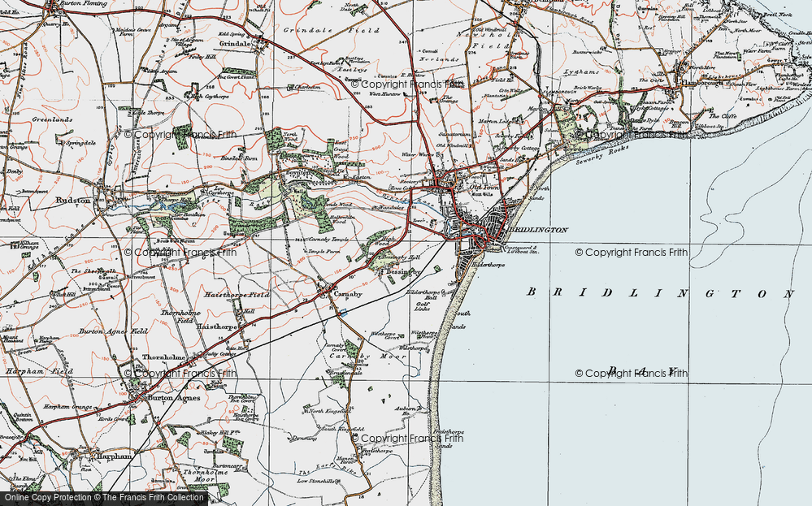
Task: Click the Bessingby village label
Action: pyautogui.click(x=403, y=271)
